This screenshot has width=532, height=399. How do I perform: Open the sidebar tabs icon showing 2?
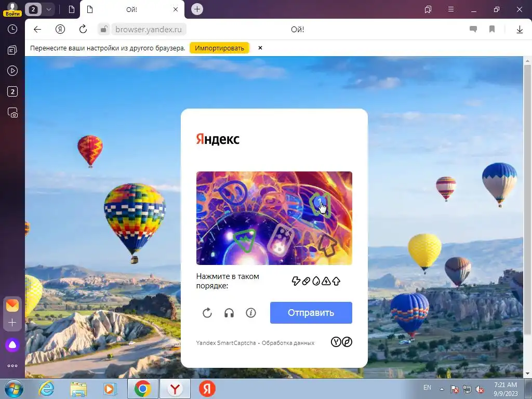pyautogui.click(x=12, y=91)
